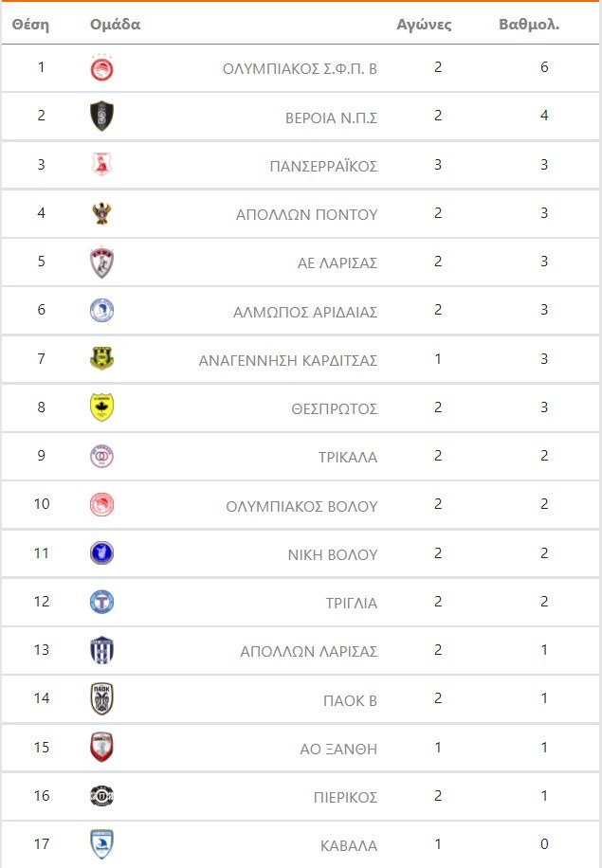602x868 pixels.
Task: Click the Veria team crest icon
Action: (101, 117)
